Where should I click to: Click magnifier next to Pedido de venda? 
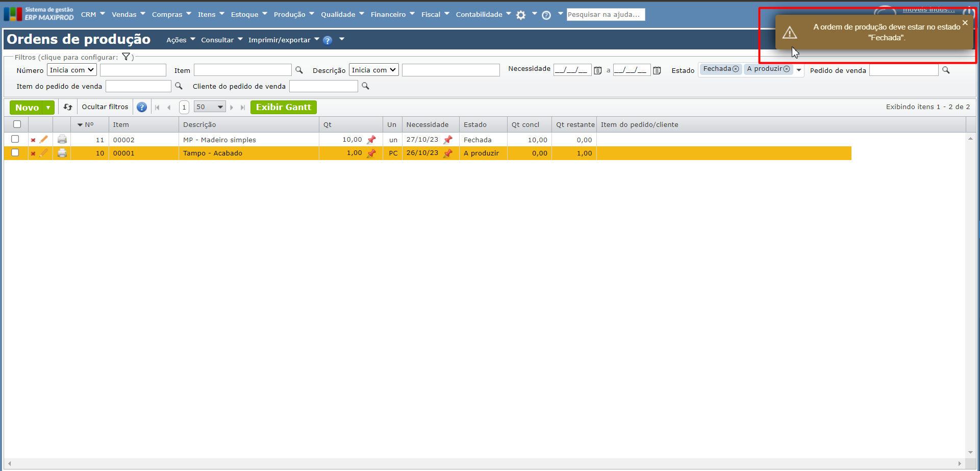pyautogui.click(x=946, y=70)
